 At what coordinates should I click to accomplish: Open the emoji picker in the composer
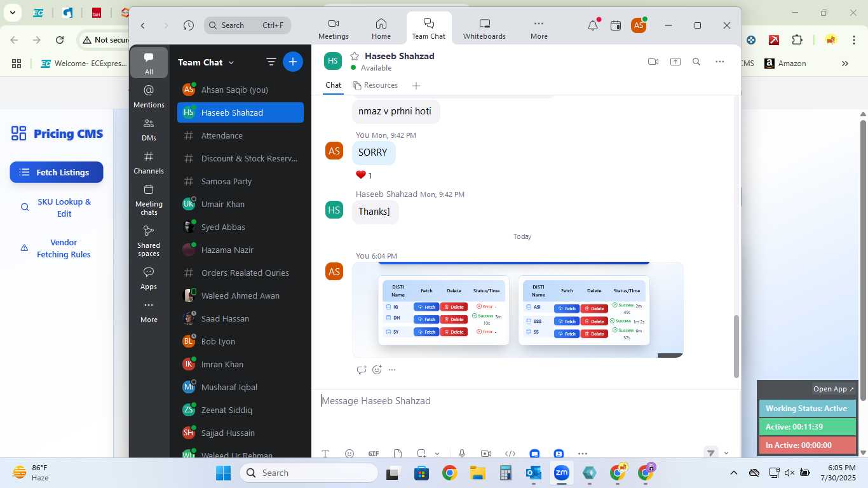(x=349, y=454)
